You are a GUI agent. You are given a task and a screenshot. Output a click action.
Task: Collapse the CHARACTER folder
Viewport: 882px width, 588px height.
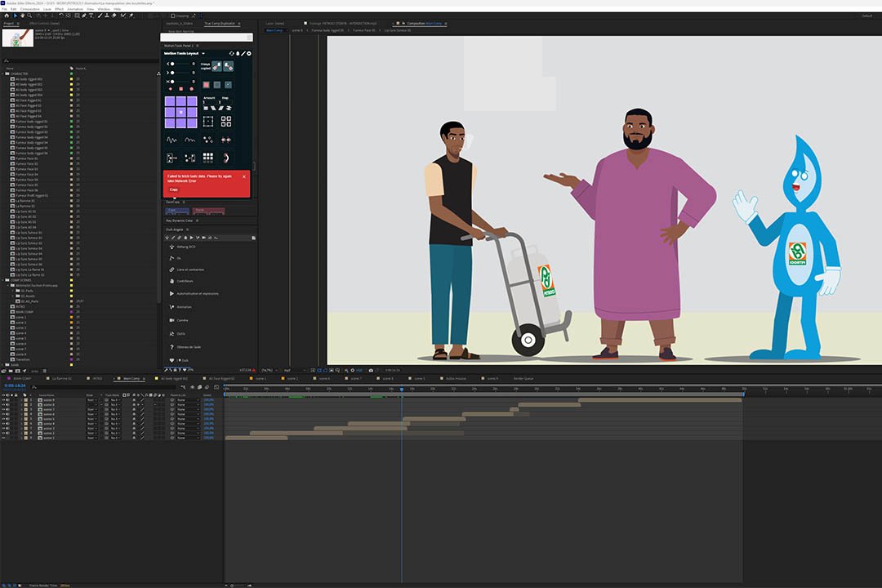click(x=2, y=73)
